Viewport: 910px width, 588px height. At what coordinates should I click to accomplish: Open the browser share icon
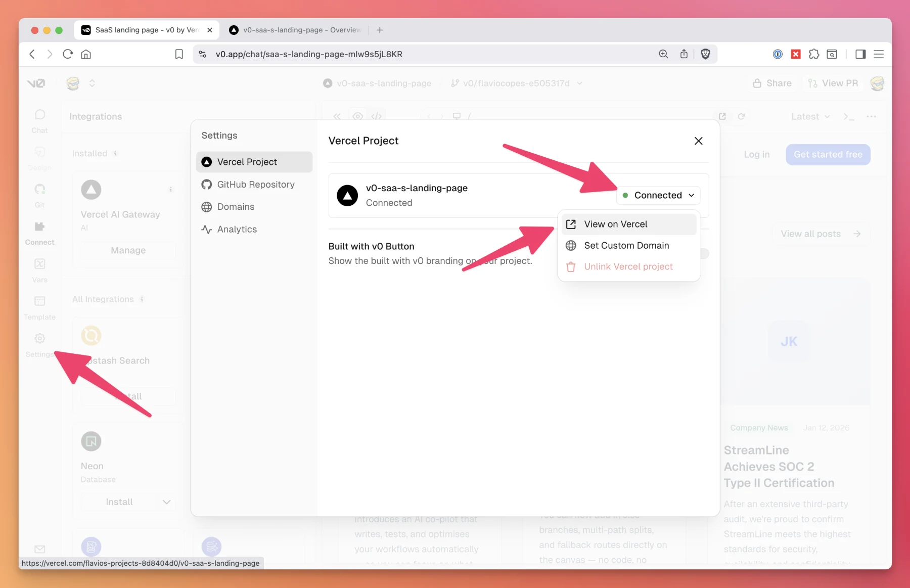(684, 54)
